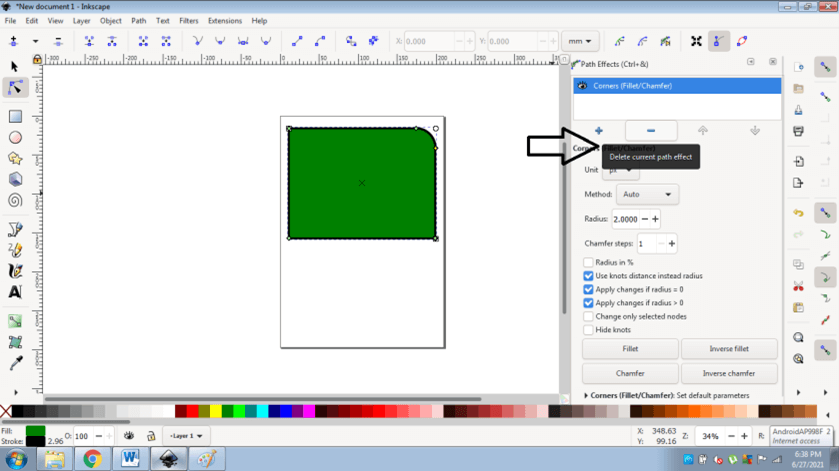This screenshot has height=471, width=839.
Task: Enable the Radius in % checkbox
Action: [588, 263]
